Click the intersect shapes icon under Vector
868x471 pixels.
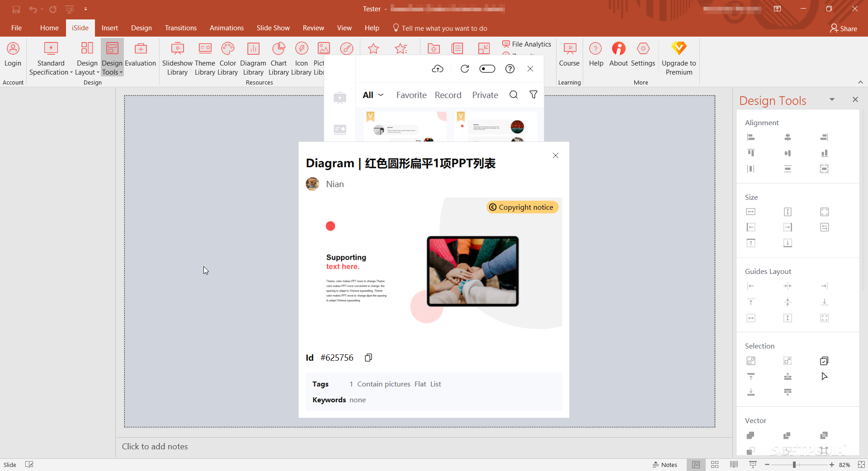tap(824, 435)
